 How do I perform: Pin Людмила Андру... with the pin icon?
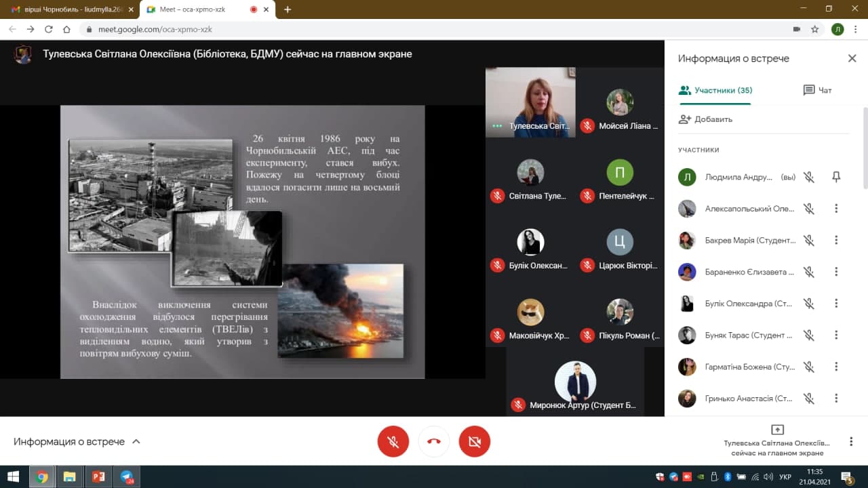(836, 177)
